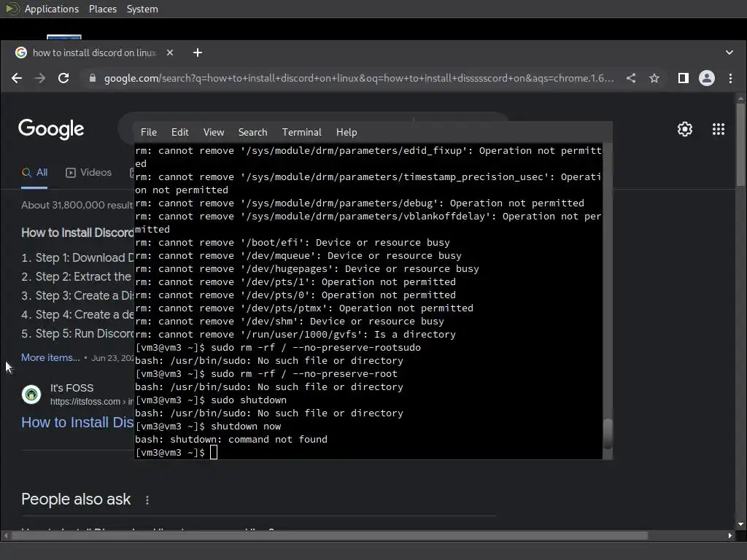Image resolution: width=747 pixels, height=560 pixels.
Task: Go back using the browser back arrow
Action: (17, 78)
